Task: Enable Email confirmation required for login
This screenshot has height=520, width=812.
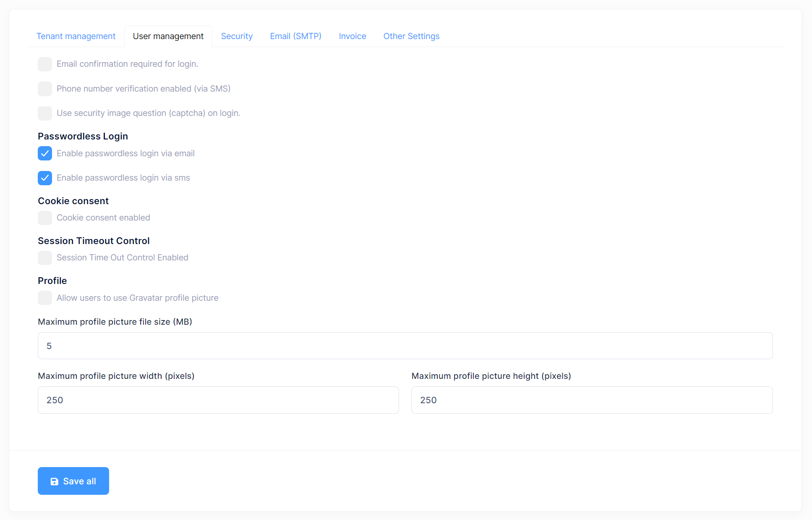Action: (x=45, y=63)
